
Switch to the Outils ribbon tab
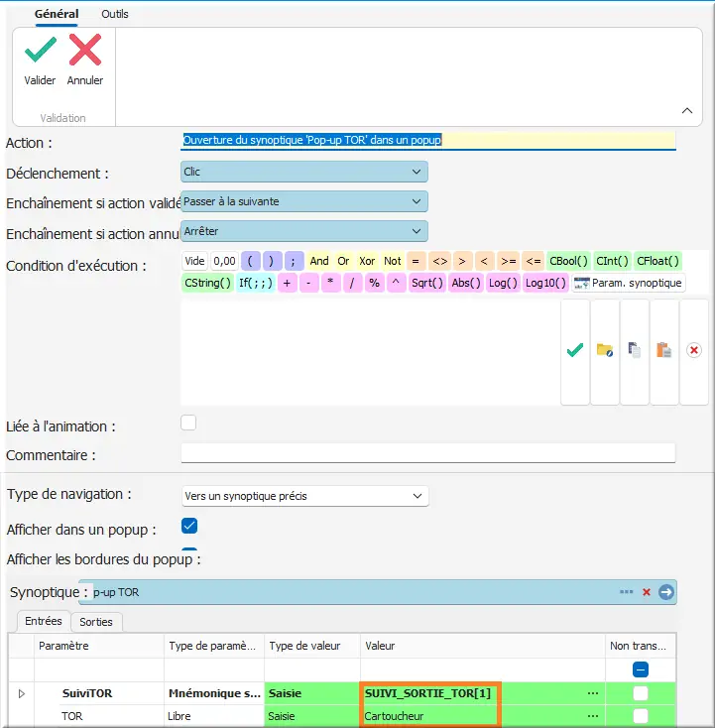(115, 14)
